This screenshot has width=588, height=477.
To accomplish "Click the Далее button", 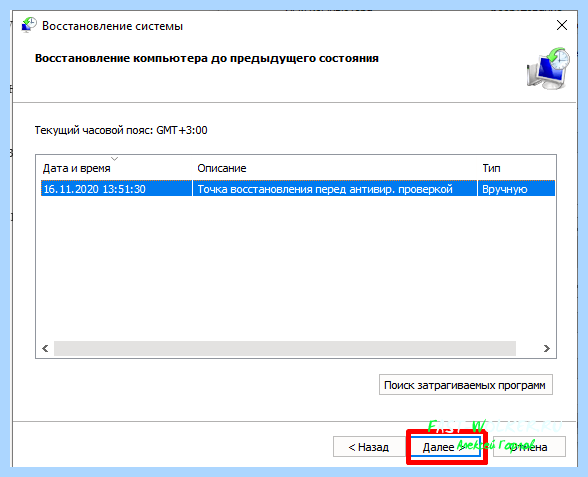I will coord(446,447).
